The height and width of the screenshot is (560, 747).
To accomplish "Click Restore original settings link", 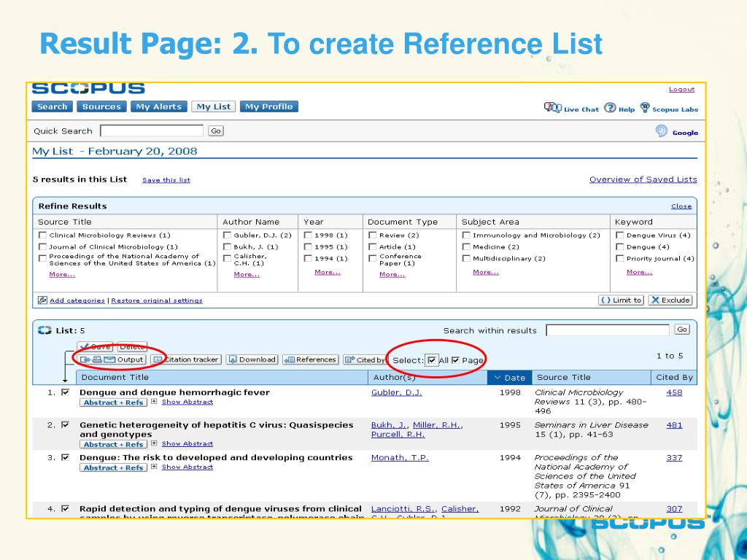I will coord(157,300).
